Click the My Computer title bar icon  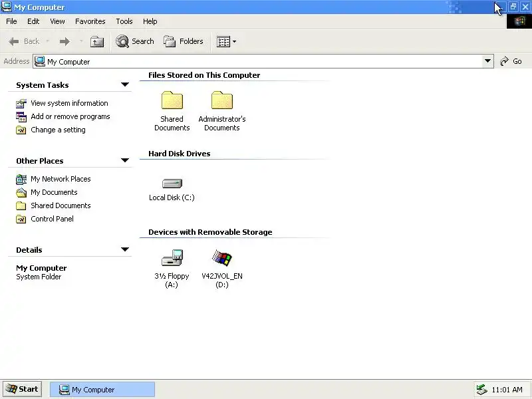[x=7, y=7]
